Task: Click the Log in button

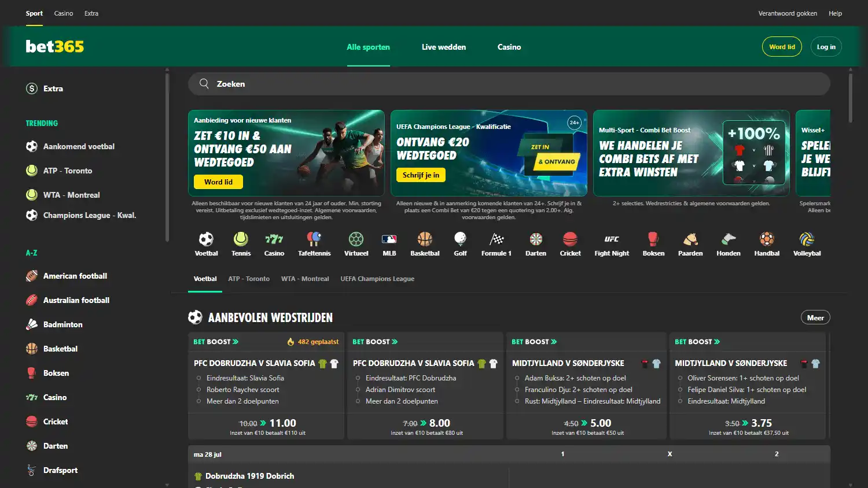Action: [x=826, y=47]
